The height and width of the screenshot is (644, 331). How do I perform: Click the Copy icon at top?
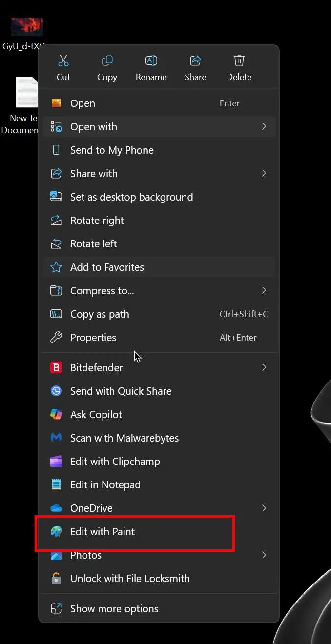(x=107, y=60)
